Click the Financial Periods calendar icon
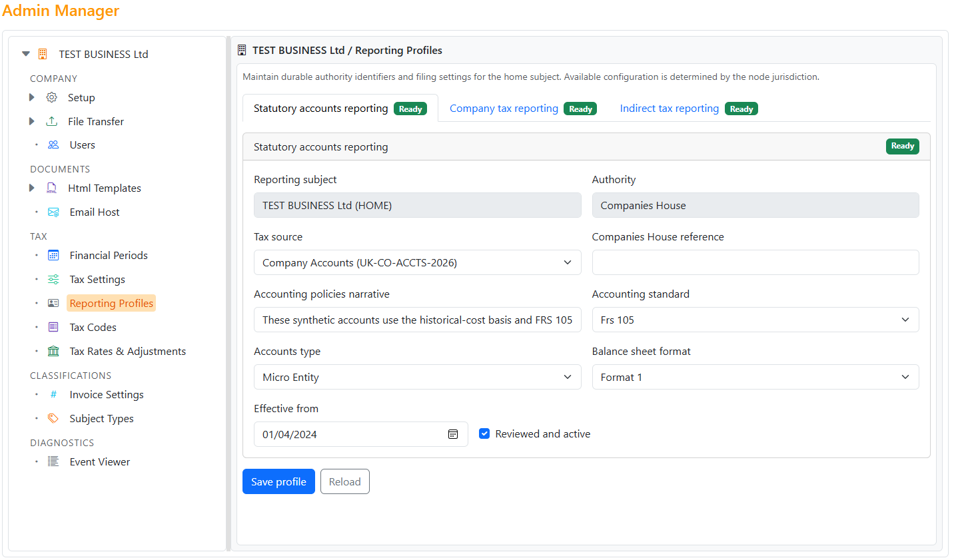954x560 pixels. 53,255
